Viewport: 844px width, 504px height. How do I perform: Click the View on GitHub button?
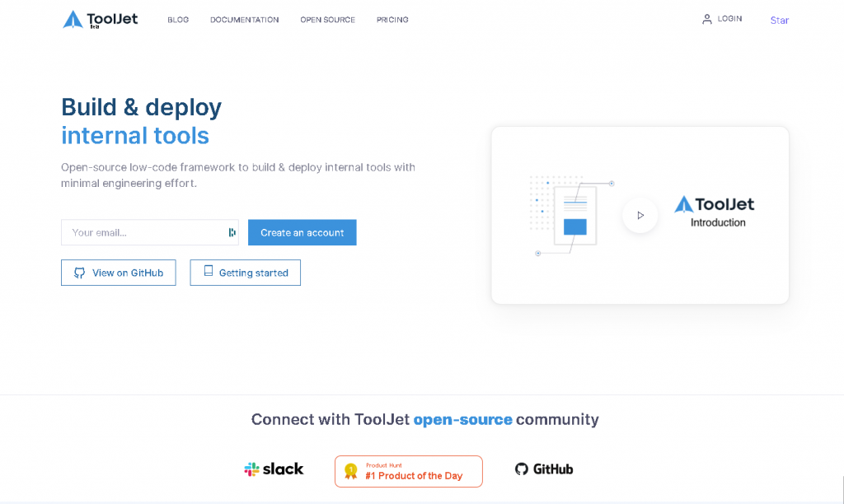pyautogui.click(x=119, y=273)
